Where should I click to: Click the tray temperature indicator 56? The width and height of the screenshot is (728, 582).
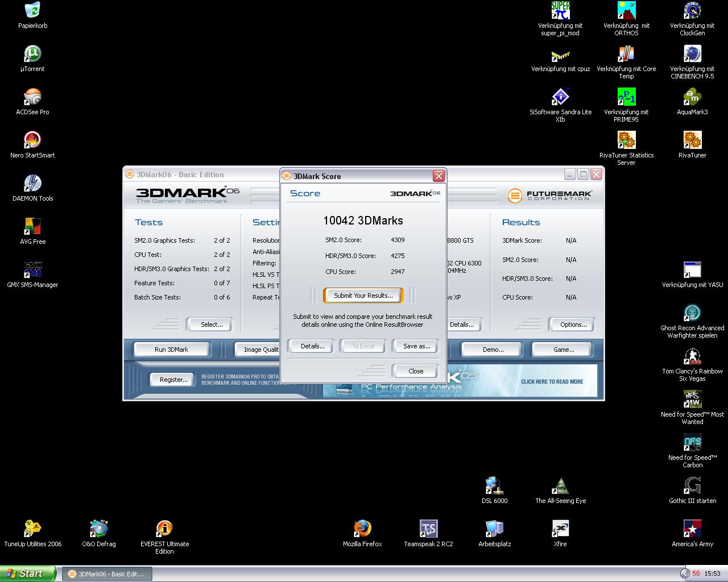(x=696, y=574)
